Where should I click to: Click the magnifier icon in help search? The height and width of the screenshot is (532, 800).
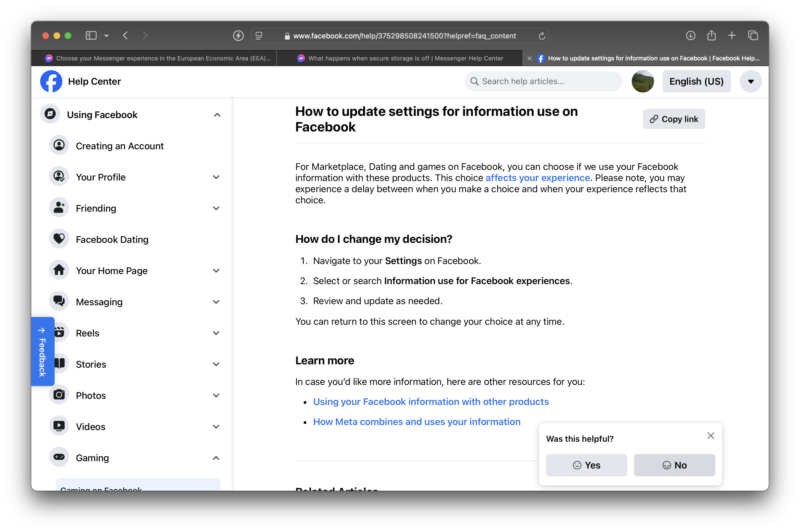pos(474,81)
